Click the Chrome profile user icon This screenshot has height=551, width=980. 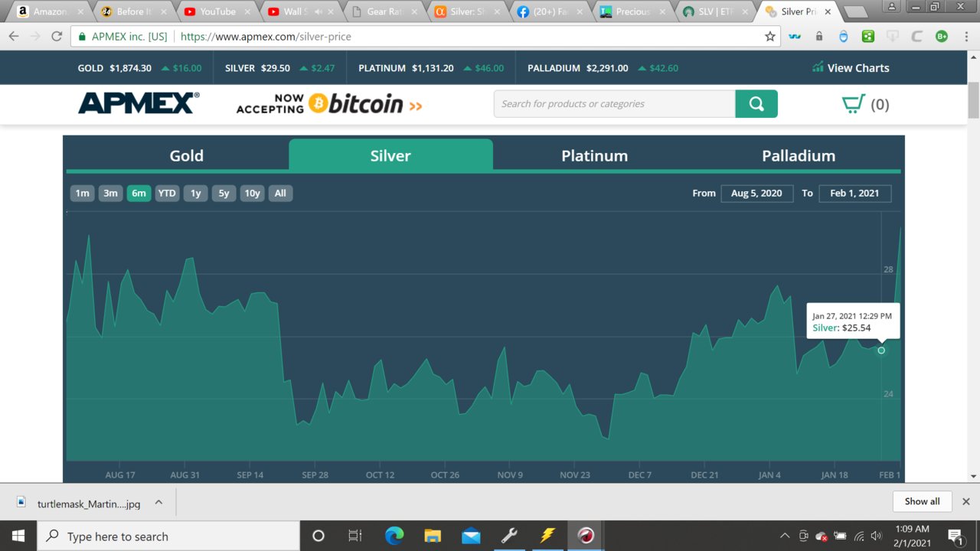[893, 7]
